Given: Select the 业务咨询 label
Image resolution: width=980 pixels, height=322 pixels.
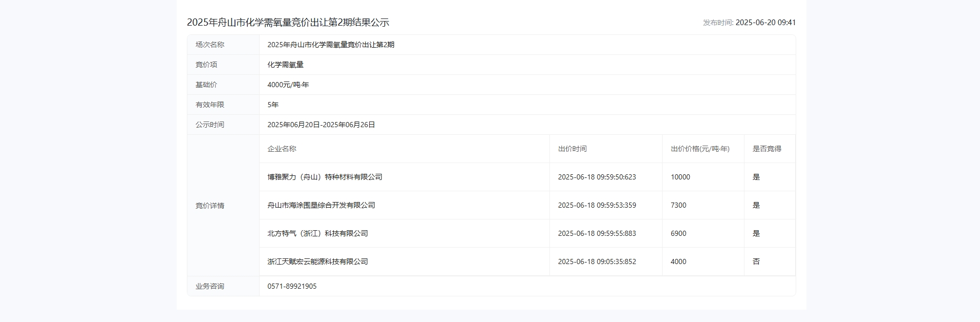Looking at the screenshot, I should click(210, 286).
